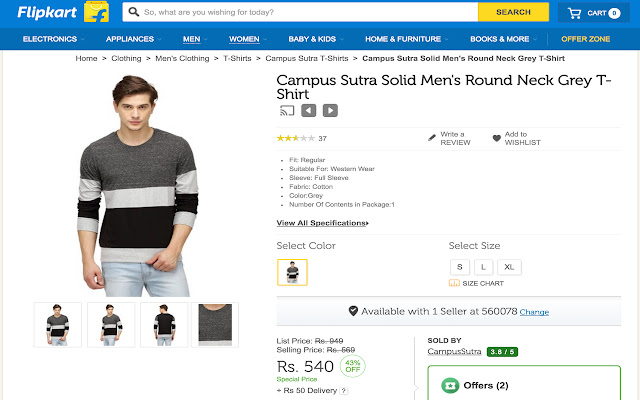
Task: Click the review count 37
Action: click(x=322, y=139)
